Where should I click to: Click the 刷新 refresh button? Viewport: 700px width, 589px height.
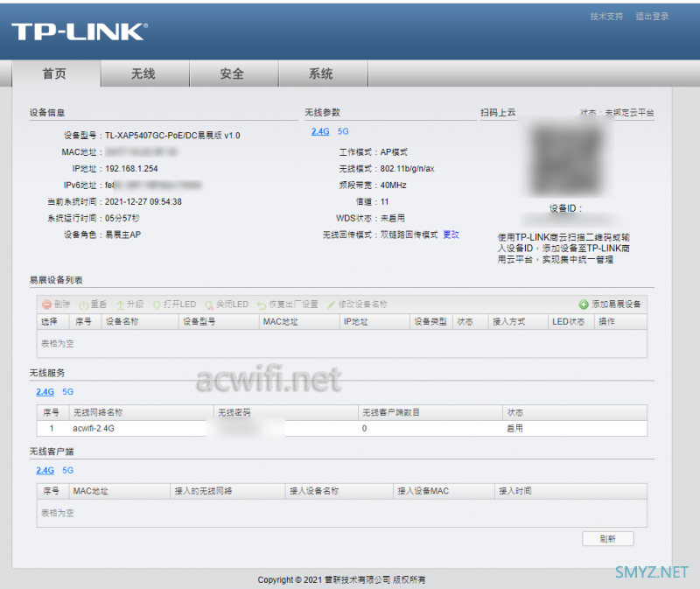point(607,539)
